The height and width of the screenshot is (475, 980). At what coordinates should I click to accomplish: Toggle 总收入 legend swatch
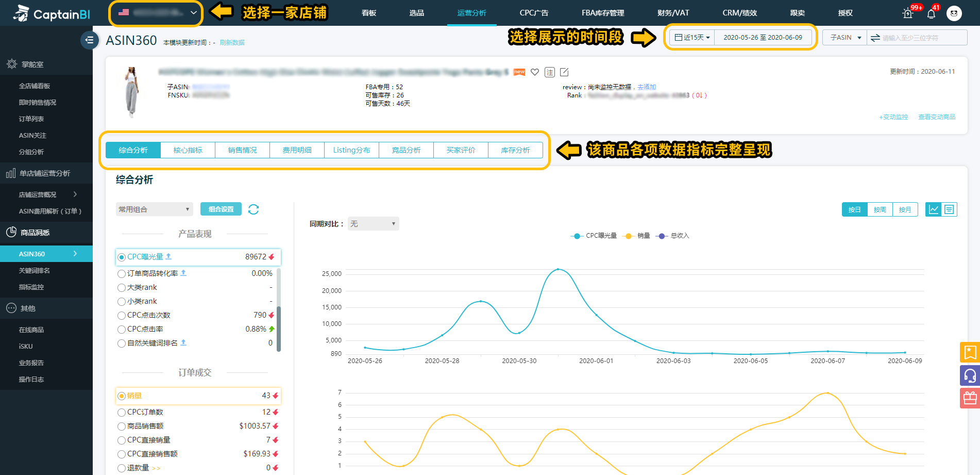[x=662, y=236]
